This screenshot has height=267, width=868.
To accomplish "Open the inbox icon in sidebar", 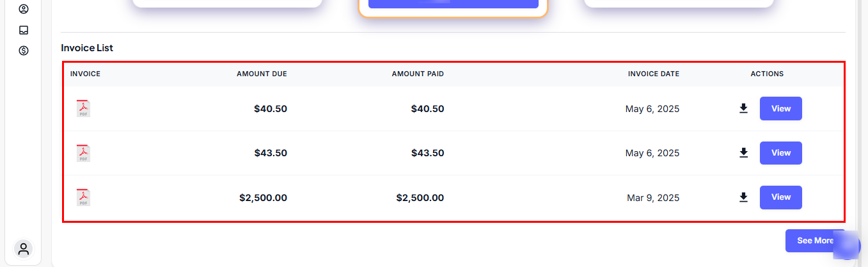I will pos(24,30).
